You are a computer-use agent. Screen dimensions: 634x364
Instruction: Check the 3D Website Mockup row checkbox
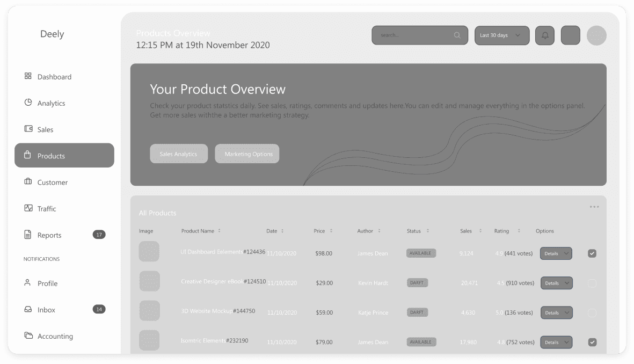[x=592, y=312]
